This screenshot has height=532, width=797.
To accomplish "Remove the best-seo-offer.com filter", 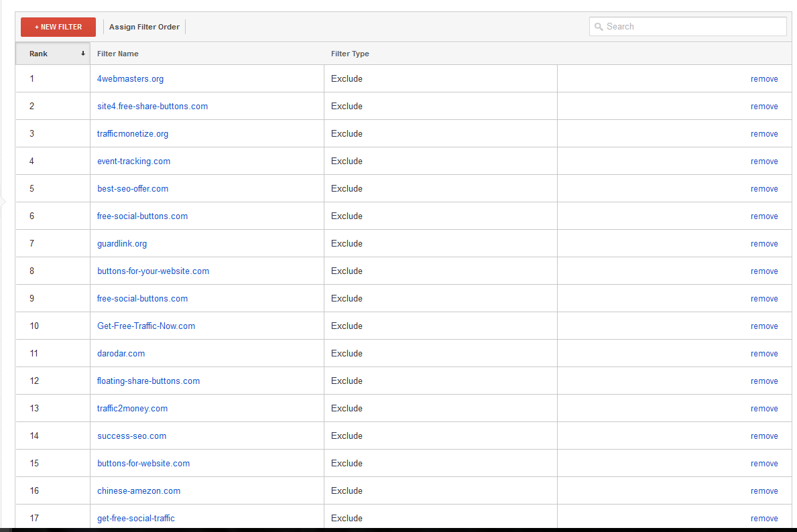I will point(764,188).
